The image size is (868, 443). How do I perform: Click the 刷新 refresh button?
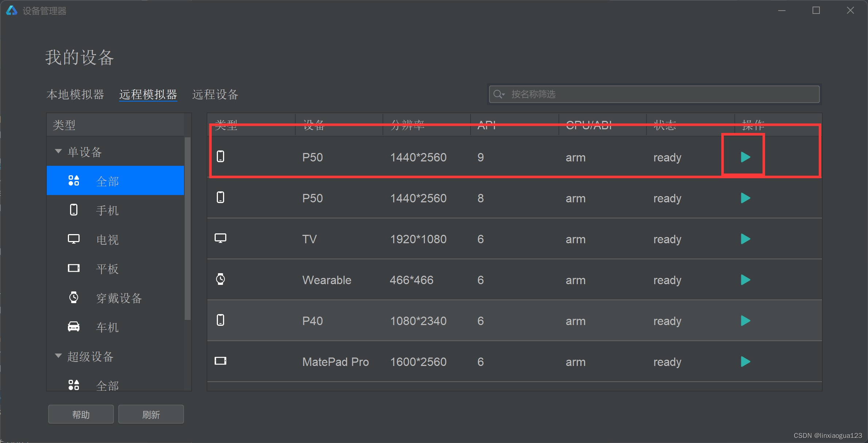tap(151, 415)
